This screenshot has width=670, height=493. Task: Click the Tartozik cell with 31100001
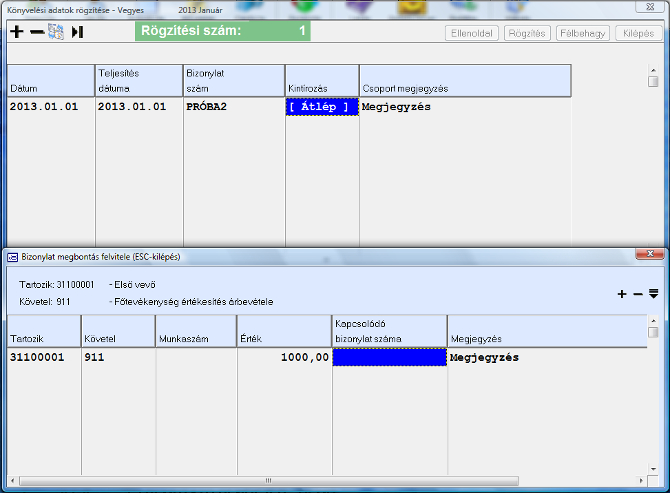pos(41,357)
